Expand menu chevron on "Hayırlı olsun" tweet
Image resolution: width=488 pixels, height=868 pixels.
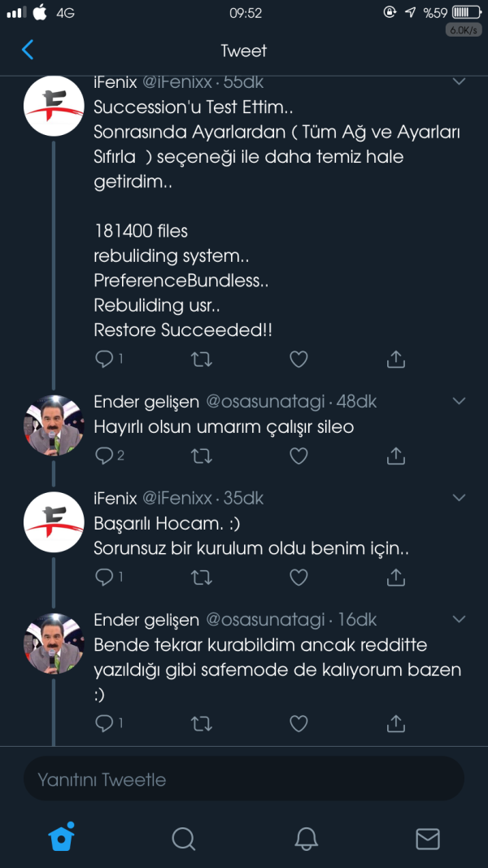[459, 402]
